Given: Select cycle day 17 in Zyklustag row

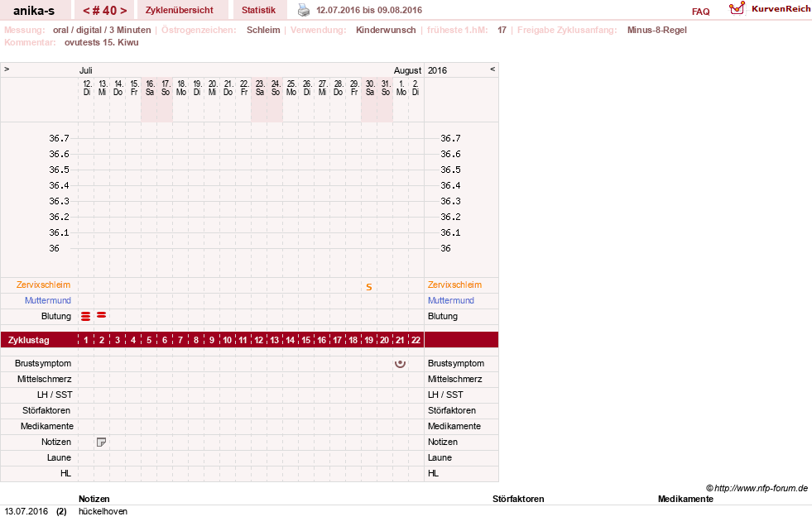Looking at the screenshot, I should (x=337, y=340).
